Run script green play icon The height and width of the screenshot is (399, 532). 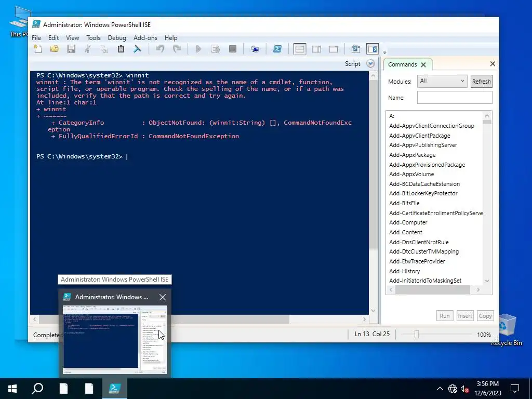pyautogui.click(x=198, y=49)
